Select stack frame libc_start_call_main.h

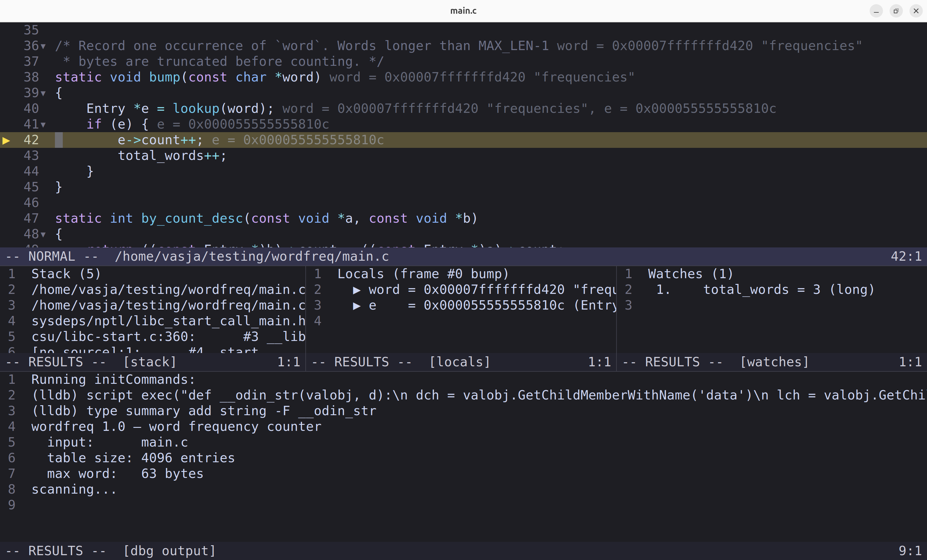click(x=169, y=321)
